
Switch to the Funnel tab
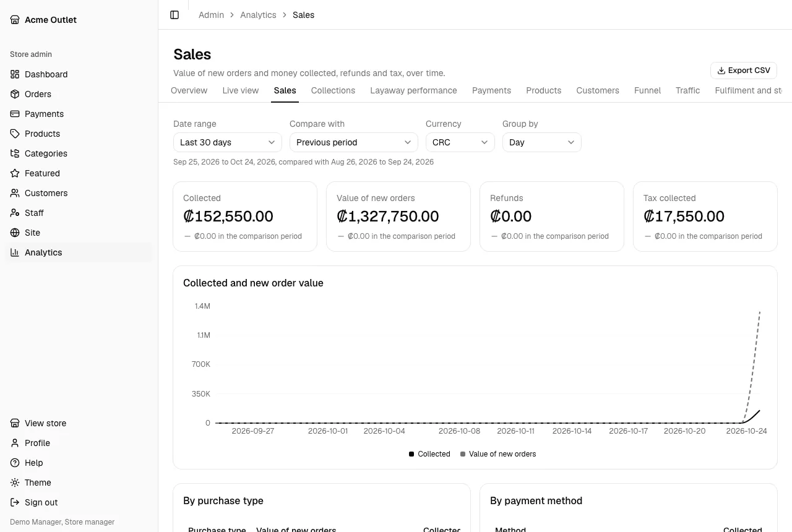(x=648, y=90)
